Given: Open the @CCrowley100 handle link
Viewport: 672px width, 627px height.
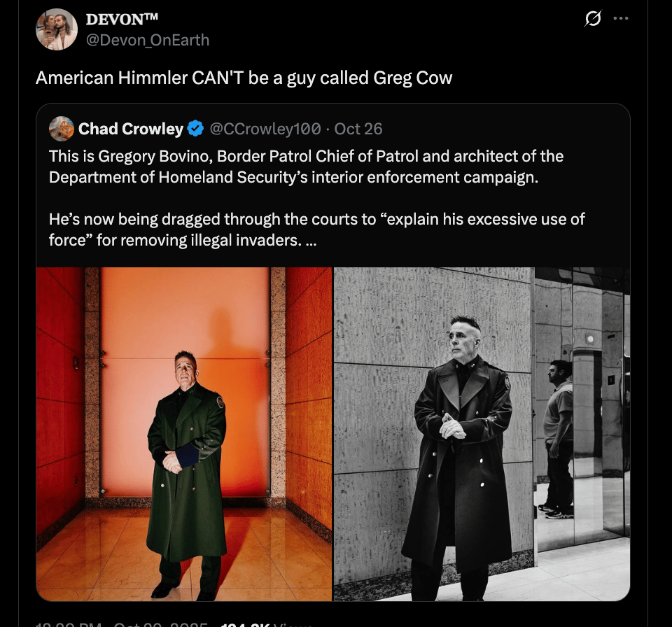Looking at the screenshot, I should [x=265, y=129].
